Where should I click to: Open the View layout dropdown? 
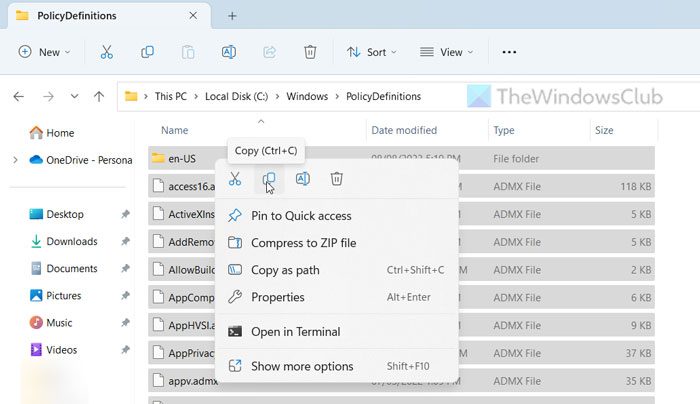(445, 52)
